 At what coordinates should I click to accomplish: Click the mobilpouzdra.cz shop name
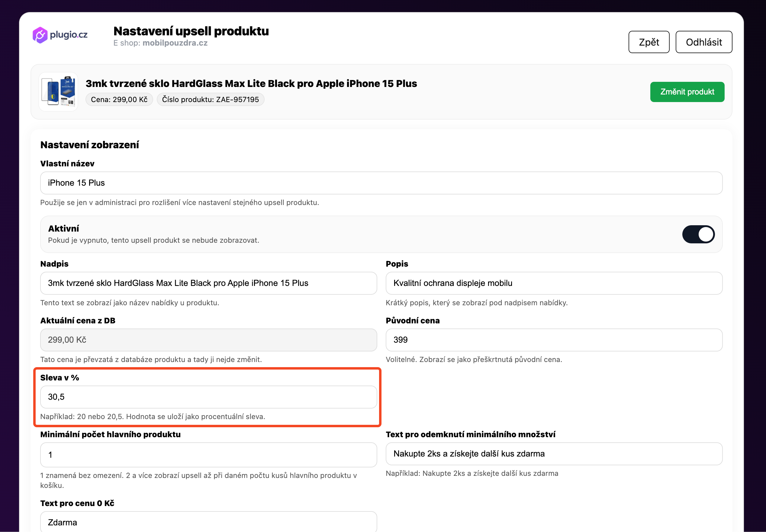pyautogui.click(x=175, y=43)
